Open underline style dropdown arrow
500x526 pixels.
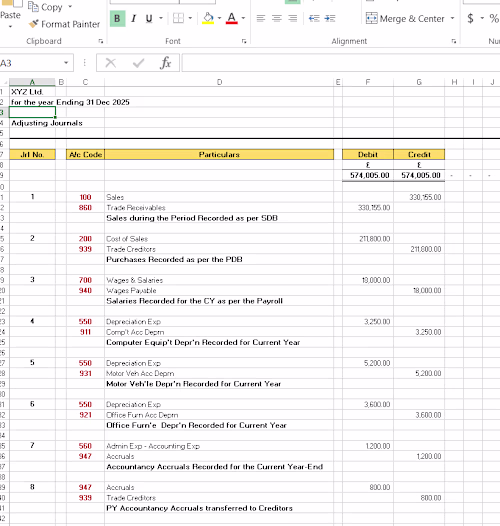(x=161, y=18)
